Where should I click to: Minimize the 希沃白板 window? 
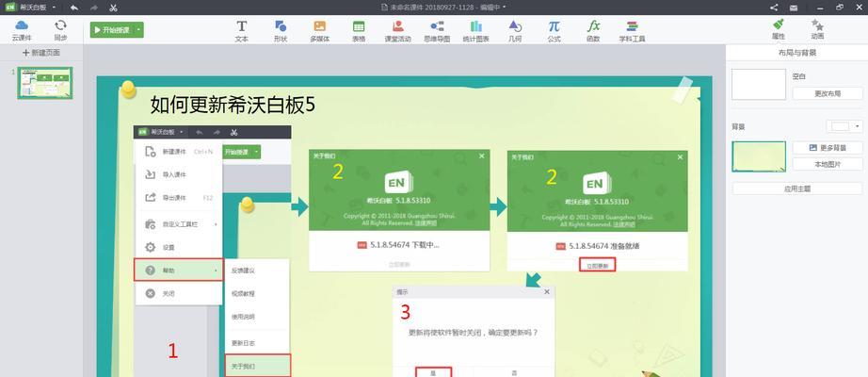click(820, 8)
